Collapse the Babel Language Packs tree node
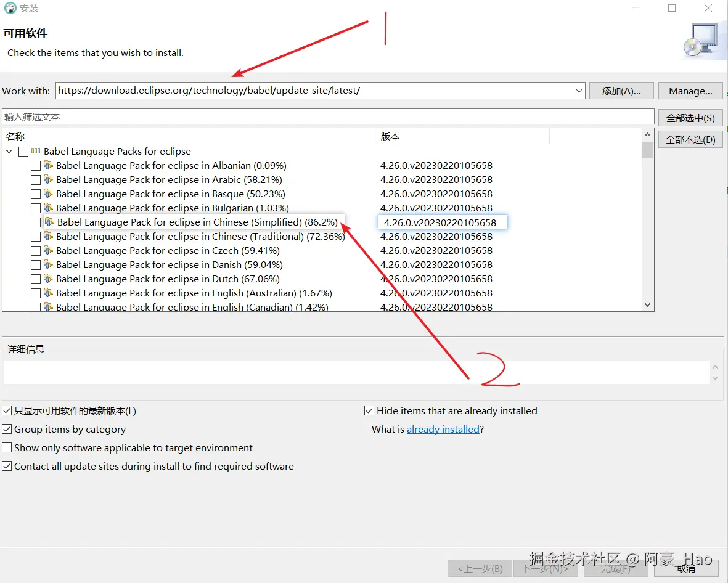 9,152
